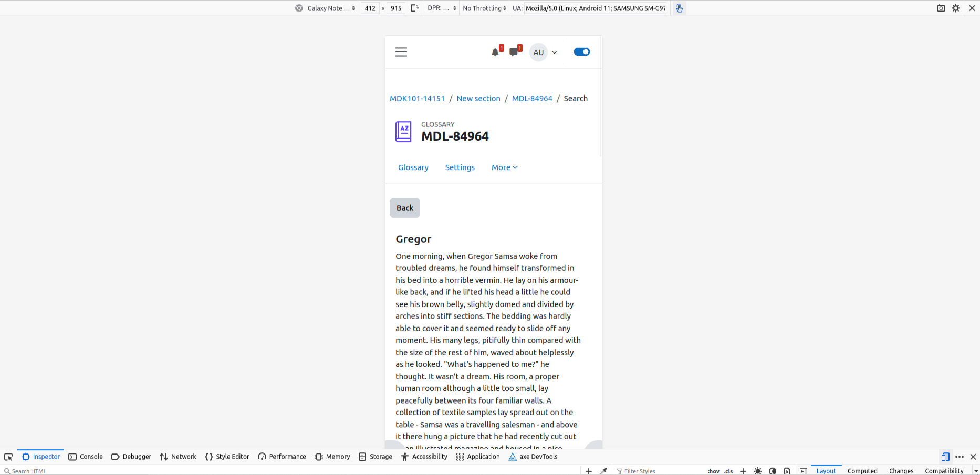980x475 pixels.
Task: Toggle touch simulation hand icon
Action: click(680, 8)
